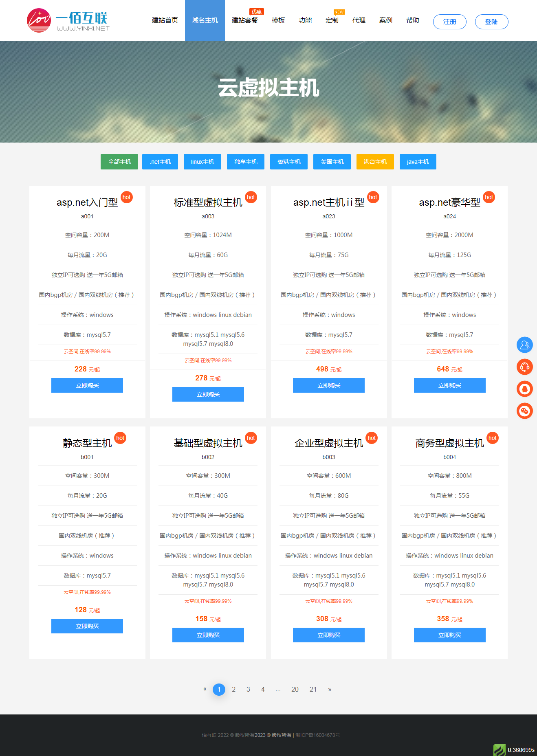This screenshot has height=756, width=537.
Task: Buy the b004 商务型虚拟主机 plan
Action: click(x=450, y=635)
